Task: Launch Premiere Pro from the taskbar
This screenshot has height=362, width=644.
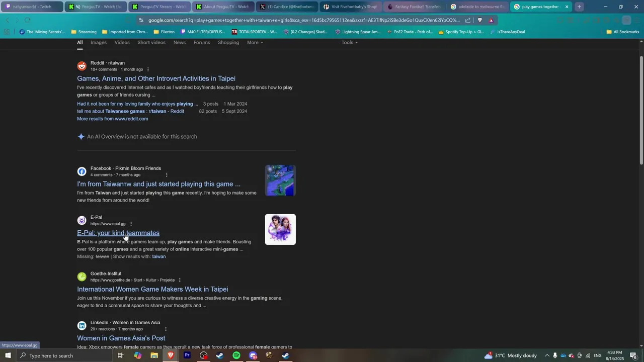Action: click(x=187, y=355)
